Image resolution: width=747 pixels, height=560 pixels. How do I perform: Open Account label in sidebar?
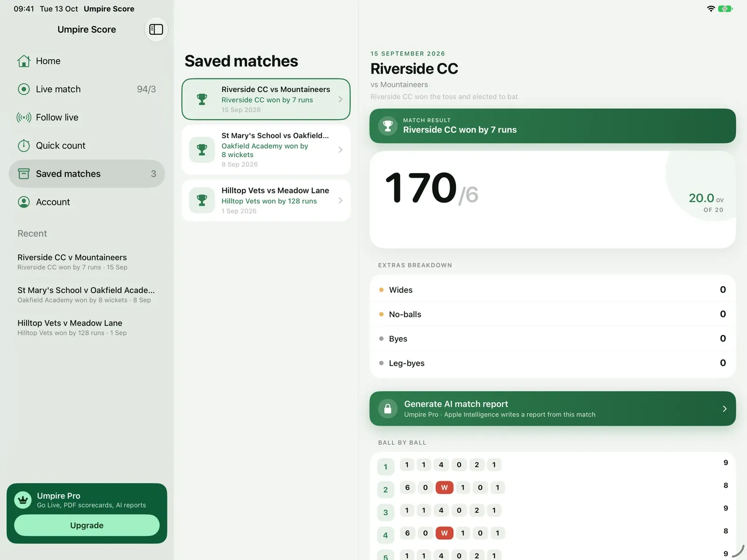[x=53, y=202]
